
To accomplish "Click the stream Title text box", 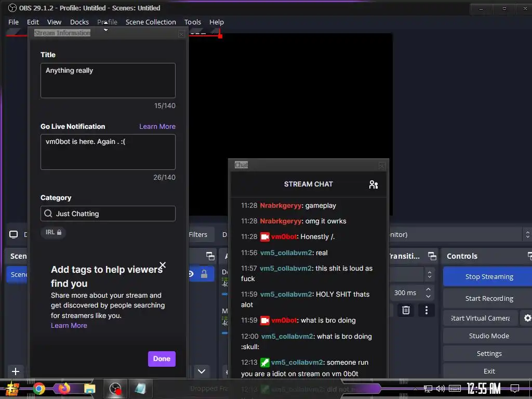I will pos(108,81).
